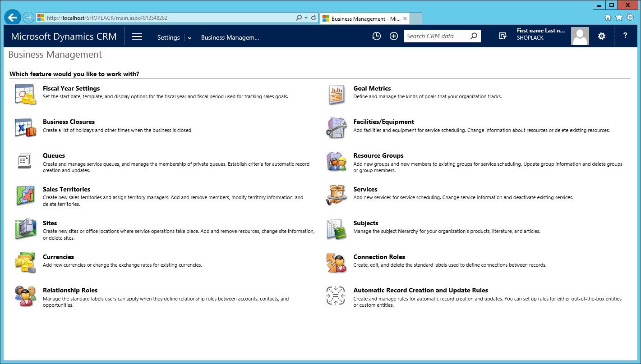Open Automatic Record Creation and Update Rules link
This screenshot has height=364, width=641.
(x=420, y=290)
